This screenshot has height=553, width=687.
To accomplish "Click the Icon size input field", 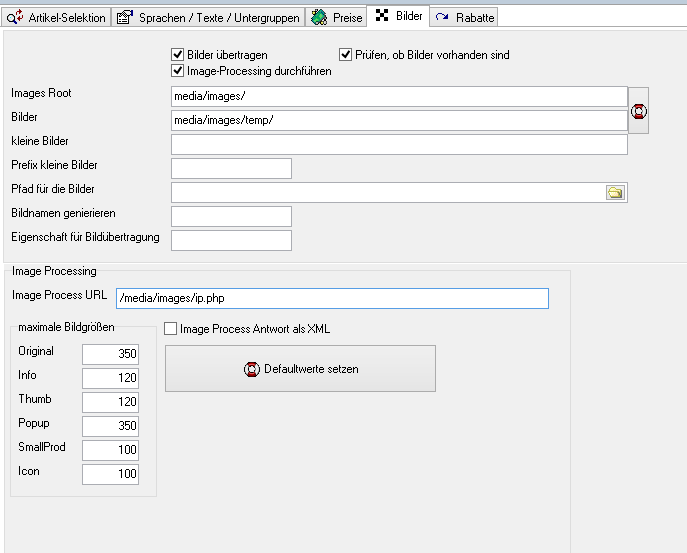I will coord(110,474).
